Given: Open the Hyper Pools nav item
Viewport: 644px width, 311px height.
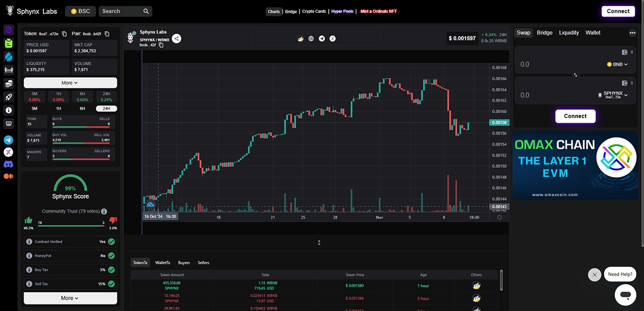Looking at the screenshot, I should 342,11.
